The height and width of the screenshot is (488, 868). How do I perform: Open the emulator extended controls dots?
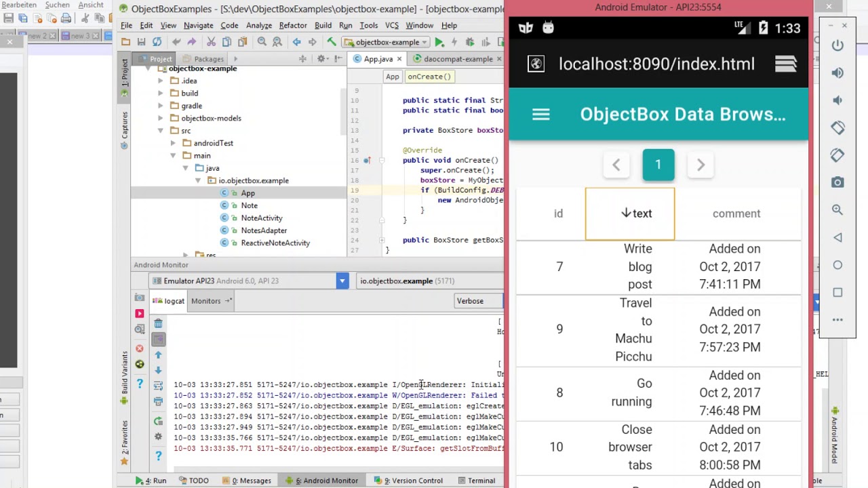pos(837,320)
